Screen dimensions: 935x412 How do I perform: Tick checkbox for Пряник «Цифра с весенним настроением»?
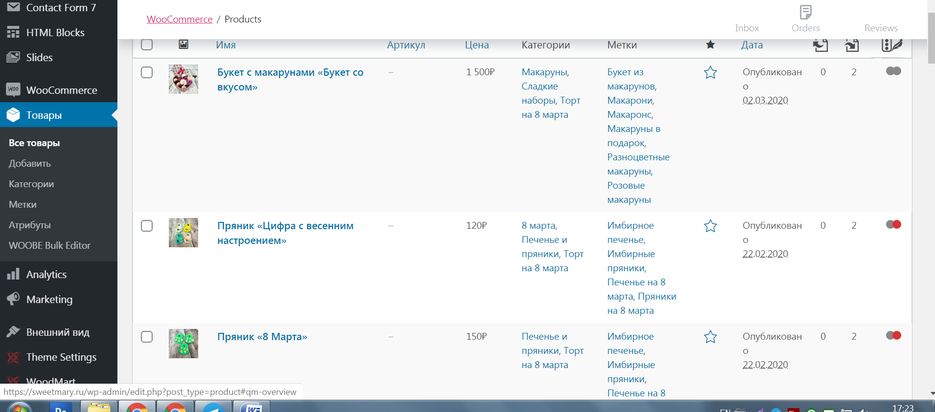147,226
